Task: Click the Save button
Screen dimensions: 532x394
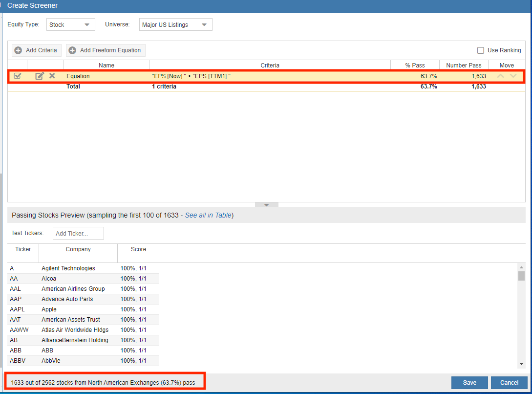Action: pyautogui.click(x=469, y=383)
